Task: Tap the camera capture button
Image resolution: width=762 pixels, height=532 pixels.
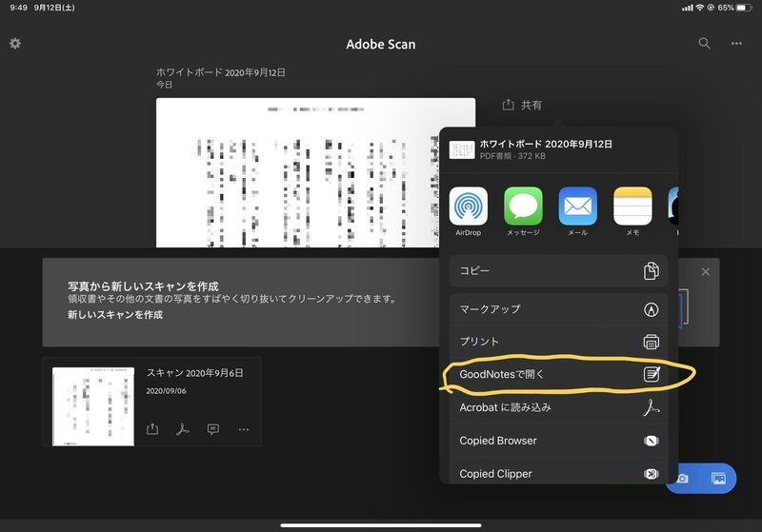Action: point(683,479)
